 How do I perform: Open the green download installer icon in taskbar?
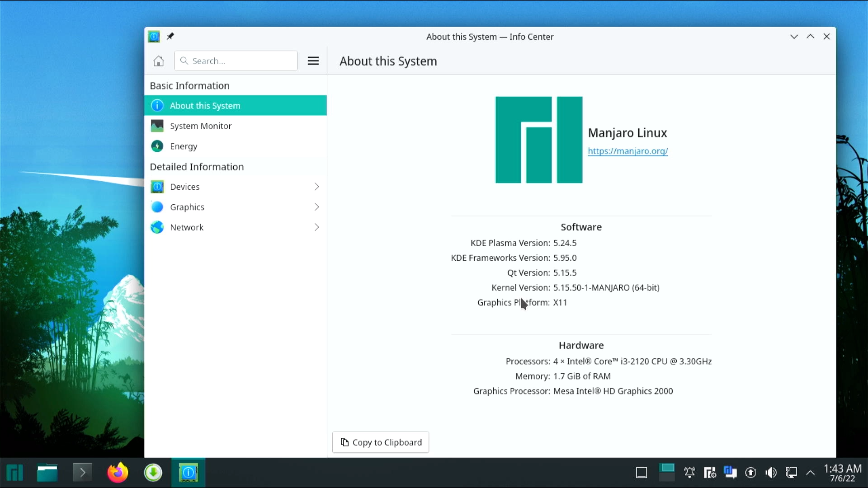tap(153, 473)
